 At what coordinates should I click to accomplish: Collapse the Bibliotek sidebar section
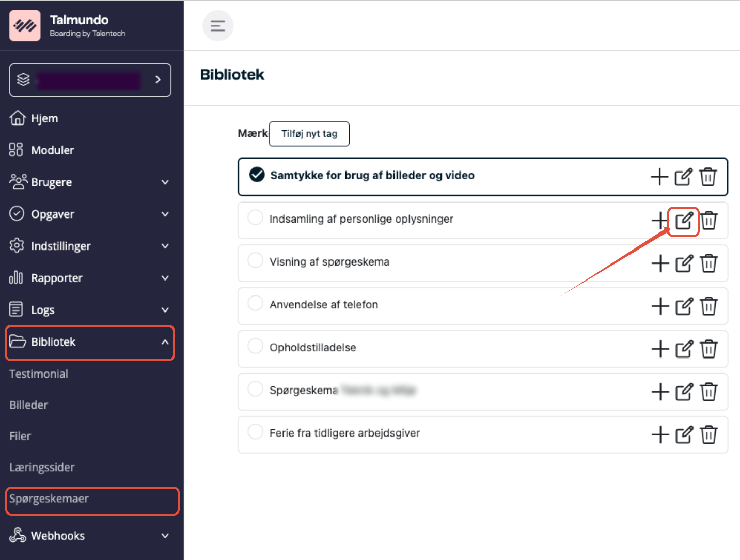(165, 342)
